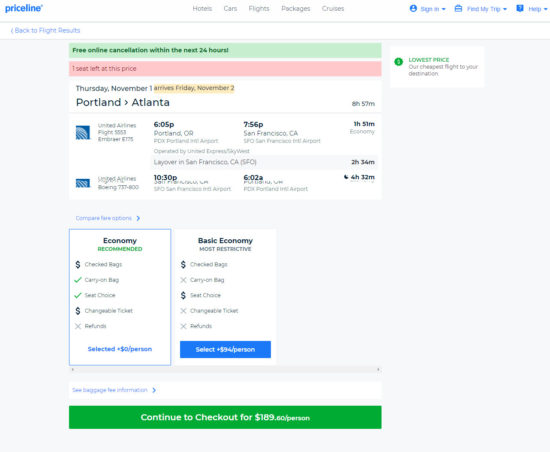Click the Find My Trip briefcase icon

pyautogui.click(x=458, y=8)
